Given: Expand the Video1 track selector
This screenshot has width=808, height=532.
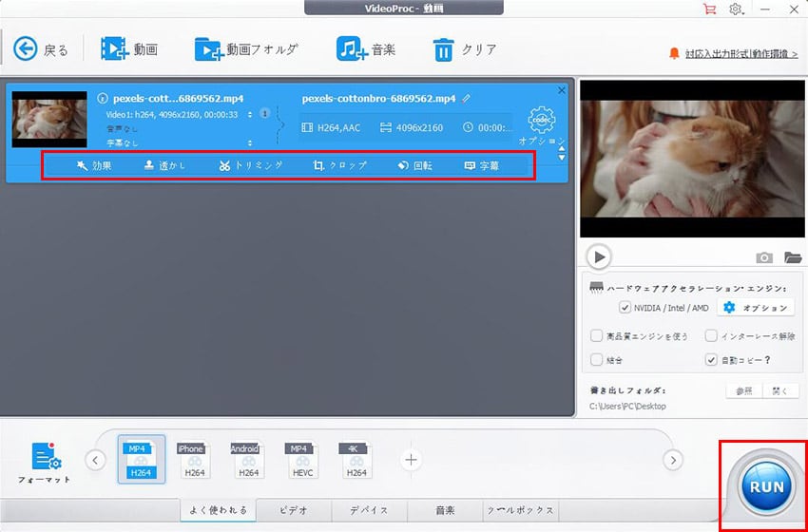Looking at the screenshot, I should point(250,114).
